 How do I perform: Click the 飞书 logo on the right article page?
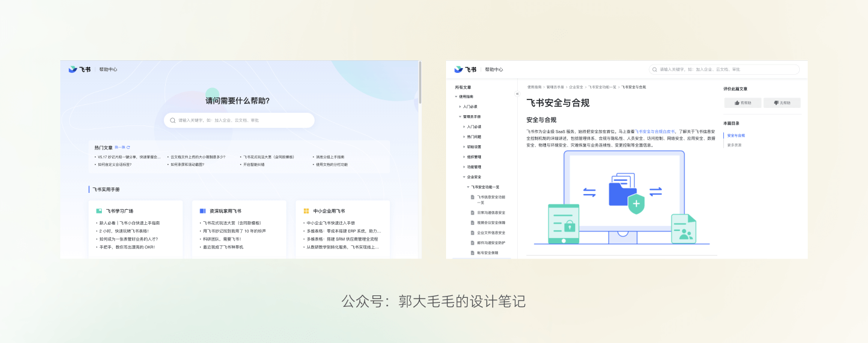click(465, 69)
